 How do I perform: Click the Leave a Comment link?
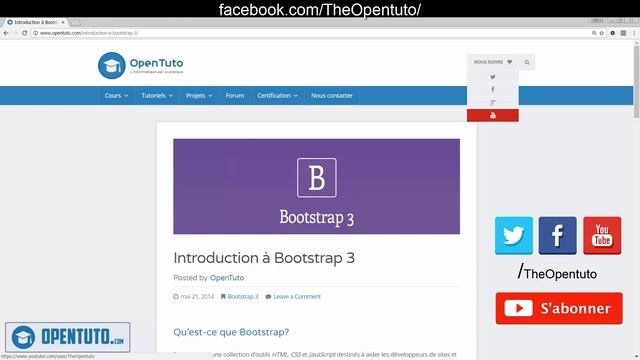tap(297, 296)
